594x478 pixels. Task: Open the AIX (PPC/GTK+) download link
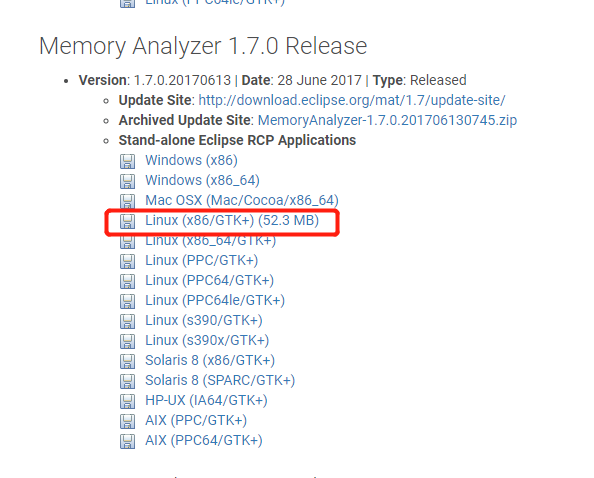coord(196,421)
